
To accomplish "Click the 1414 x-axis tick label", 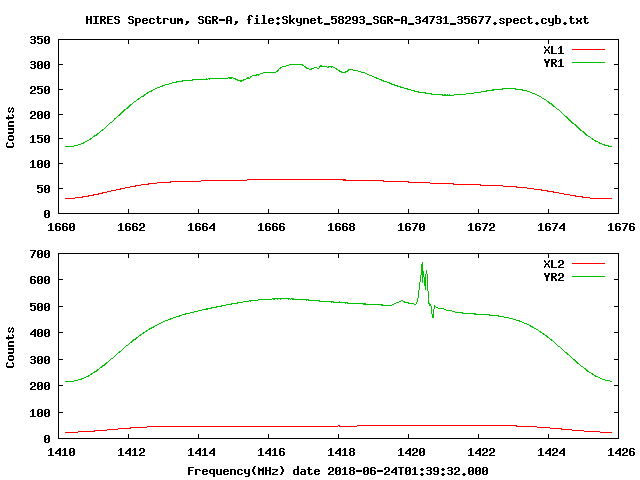I will (201, 452).
